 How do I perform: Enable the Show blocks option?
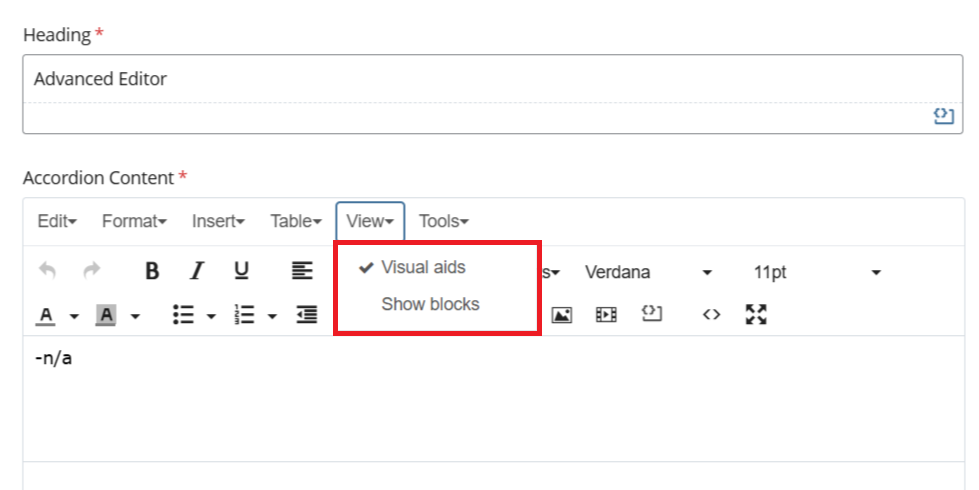tap(430, 304)
